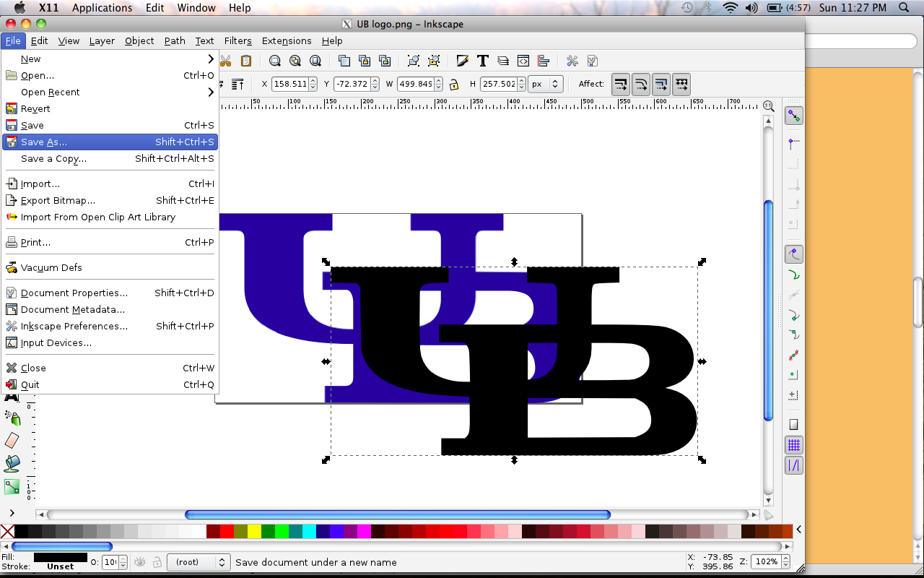Click the Ungroup objects icon

(x=434, y=61)
